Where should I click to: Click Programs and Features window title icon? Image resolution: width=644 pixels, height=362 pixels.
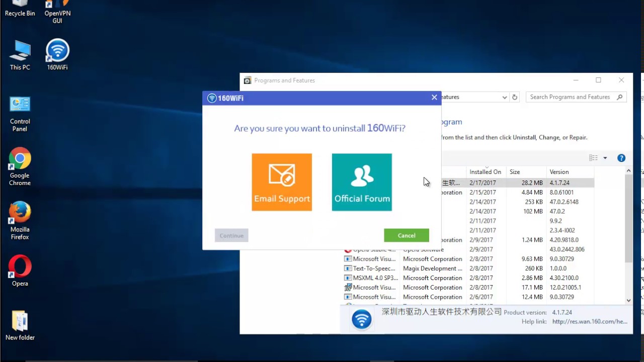pyautogui.click(x=248, y=80)
